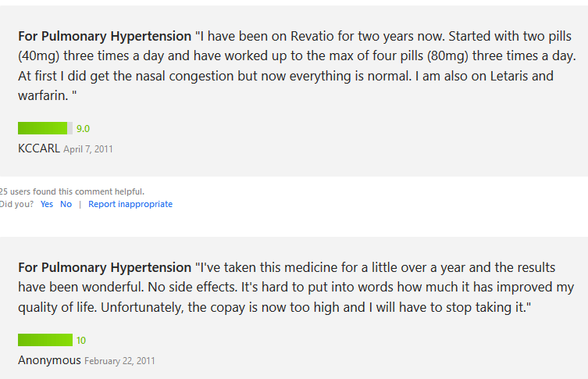Image resolution: width=588 pixels, height=379 pixels.
Task: Select the KCCARL reviewer name
Action: 39,148
